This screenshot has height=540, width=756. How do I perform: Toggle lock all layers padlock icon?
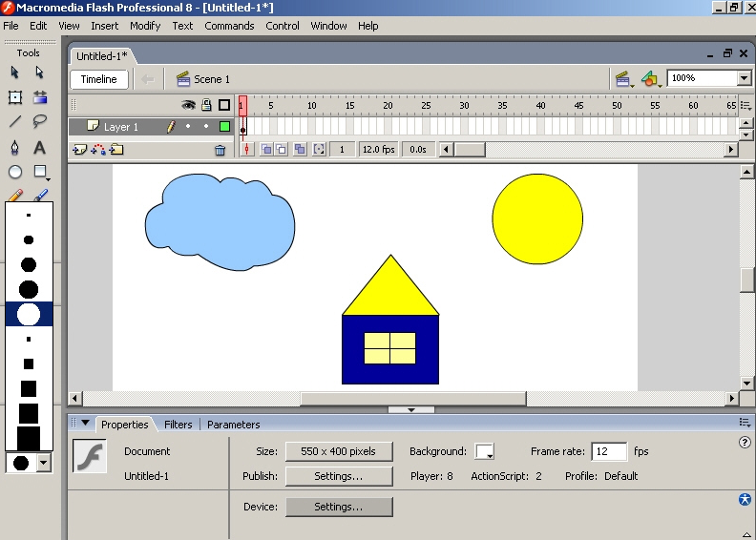(x=207, y=105)
